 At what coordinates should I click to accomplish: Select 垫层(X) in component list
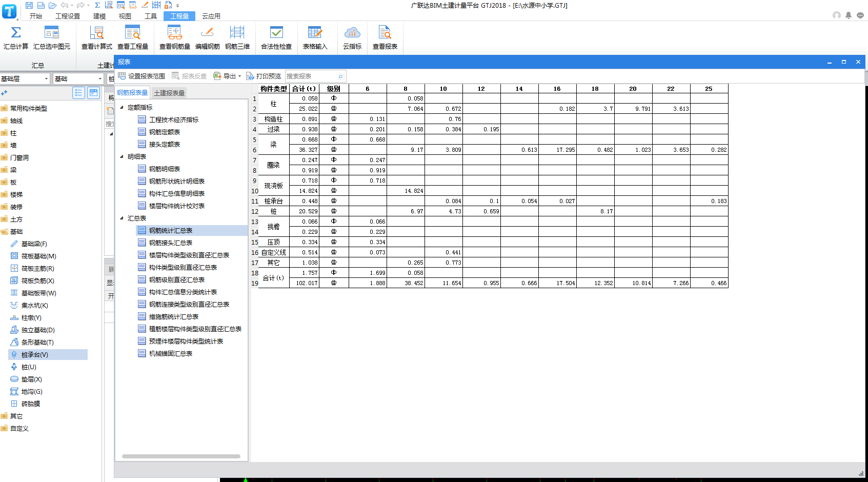31,379
